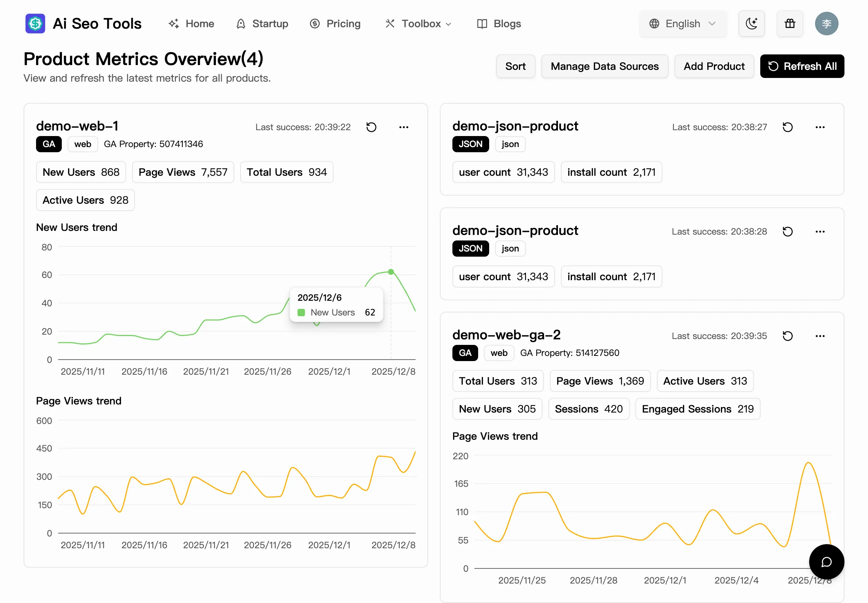
Task: Open the more options menu on demo-web-1
Action: (403, 127)
